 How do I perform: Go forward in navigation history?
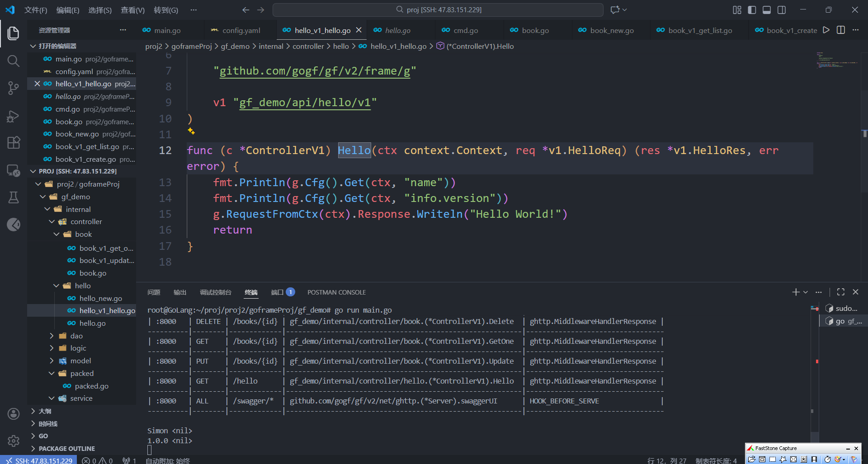click(x=261, y=10)
